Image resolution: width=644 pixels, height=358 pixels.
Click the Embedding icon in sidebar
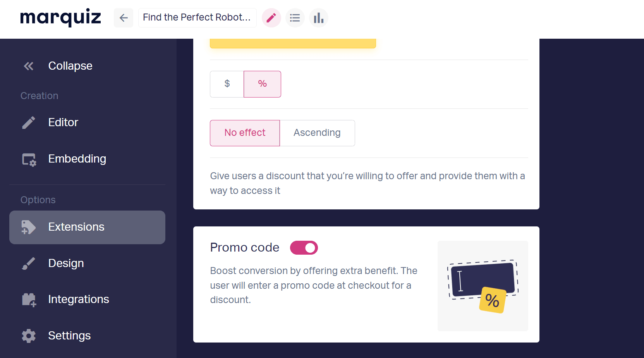pyautogui.click(x=29, y=159)
